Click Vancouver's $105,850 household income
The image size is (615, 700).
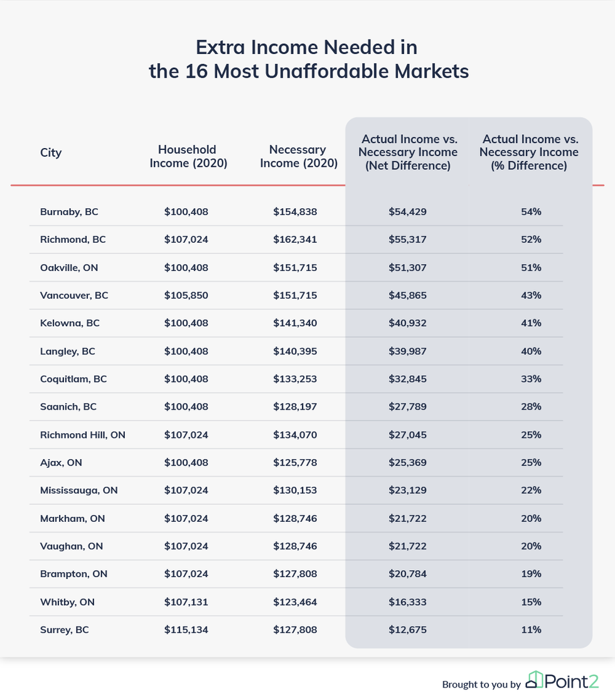coord(186,295)
